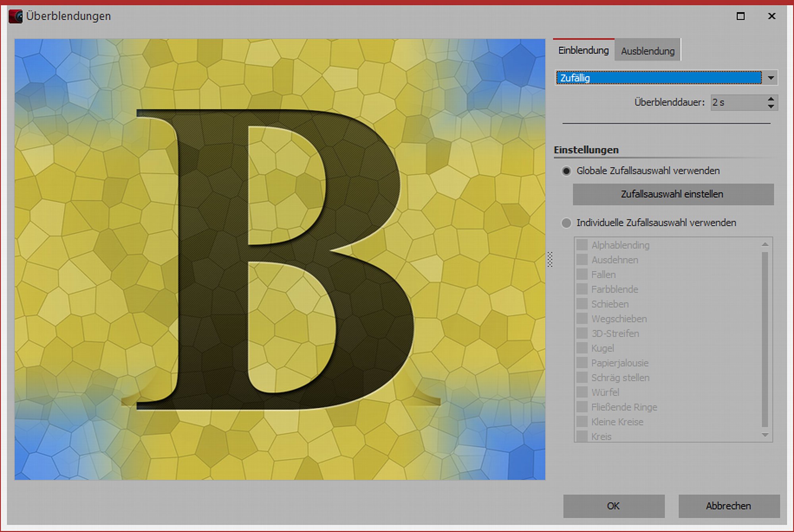Click the app icon in title bar
Screen dimensions: 794x532
(x=15, y=16)
